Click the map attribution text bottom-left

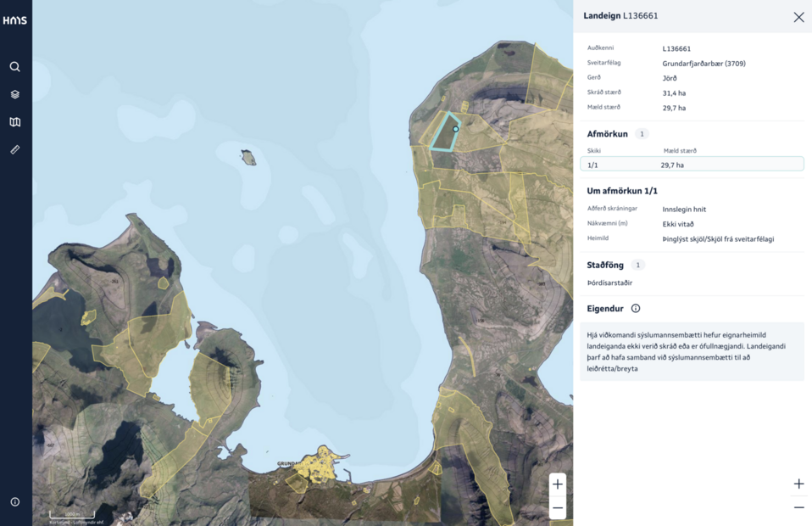point(76,522)
